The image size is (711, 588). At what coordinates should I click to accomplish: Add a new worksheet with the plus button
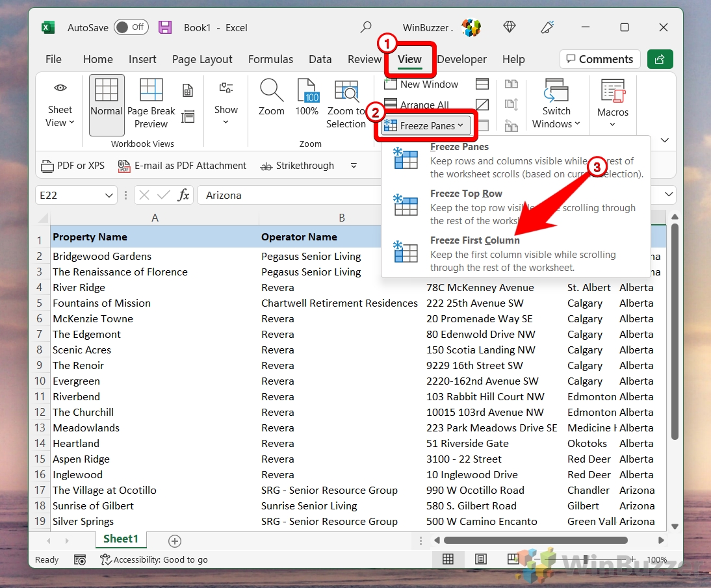174,539
